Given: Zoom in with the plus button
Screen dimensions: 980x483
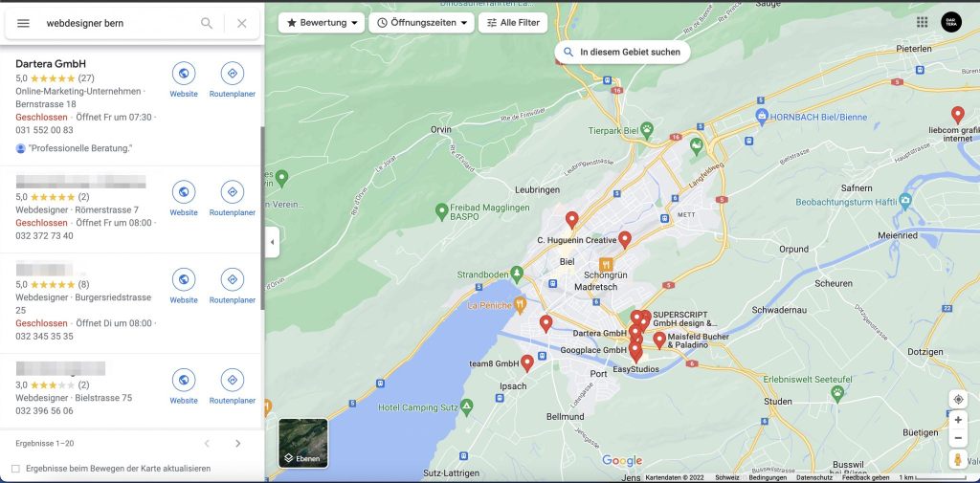Looking at the screenshot, I should pos(958,420).
